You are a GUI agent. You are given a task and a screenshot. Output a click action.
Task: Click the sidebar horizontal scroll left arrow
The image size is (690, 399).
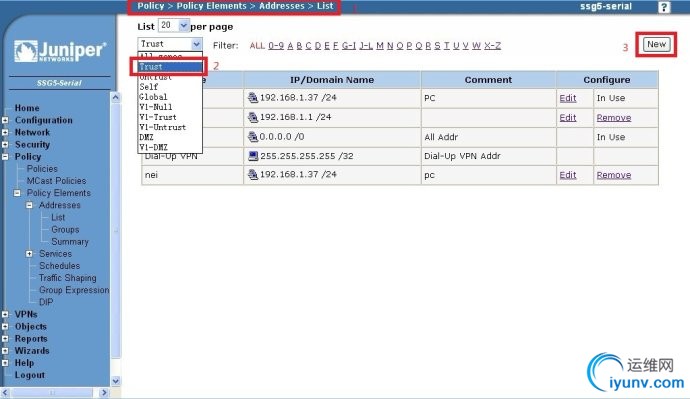[x=5, y=392]
